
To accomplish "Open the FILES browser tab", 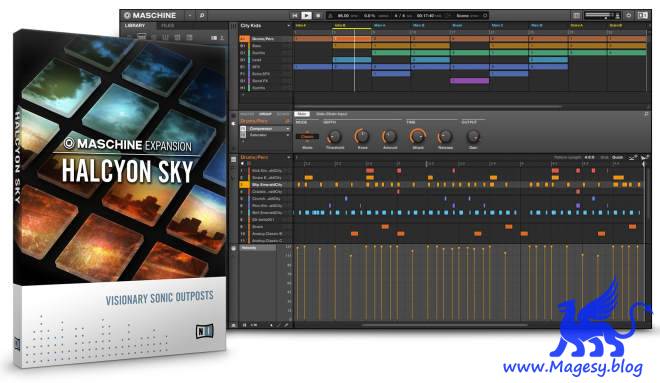I will 168,26.
